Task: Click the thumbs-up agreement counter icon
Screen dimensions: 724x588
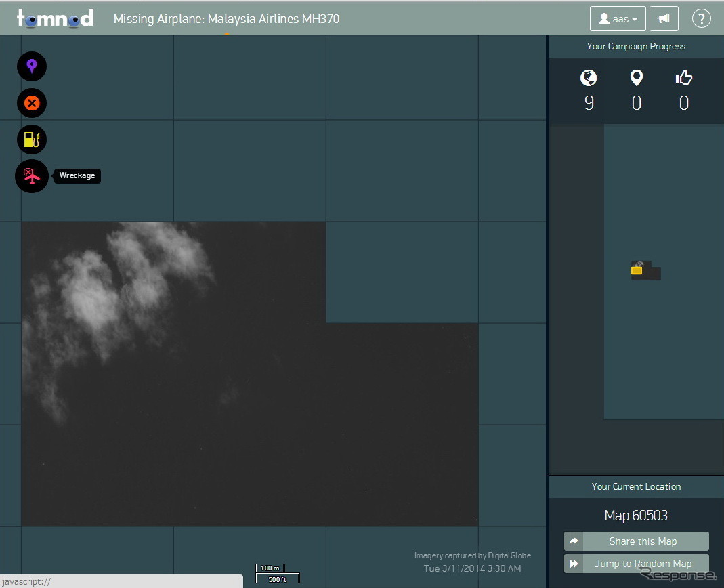Action: [x=683, y=79]
